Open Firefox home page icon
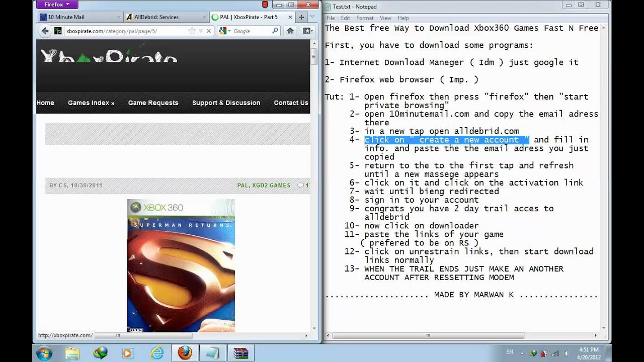This screenshot has width=644, height=362. point(290,31)
